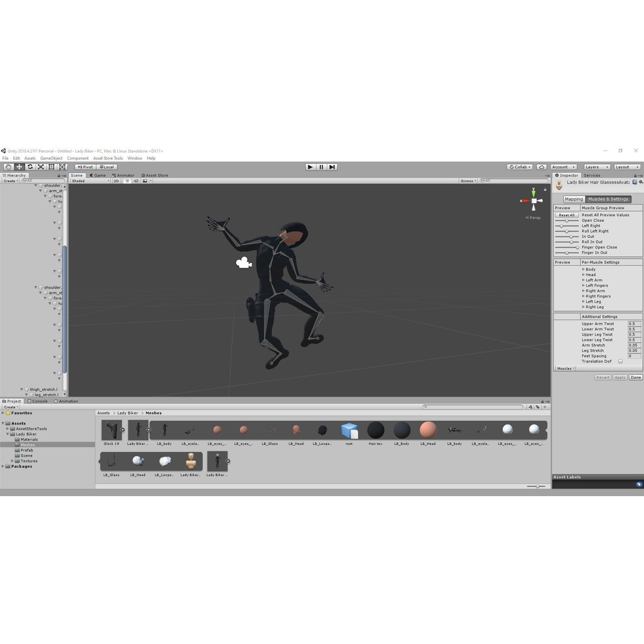This screenshot has width=644, height=644.
Task: Collapse the first Lady Biker mesh arrow
Action: [148, 430]
